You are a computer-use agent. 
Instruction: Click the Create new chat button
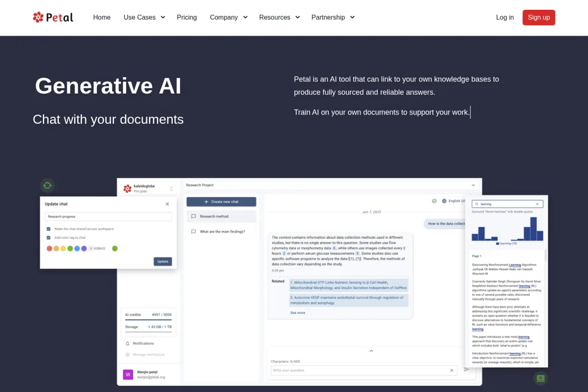tap(221, 202)
